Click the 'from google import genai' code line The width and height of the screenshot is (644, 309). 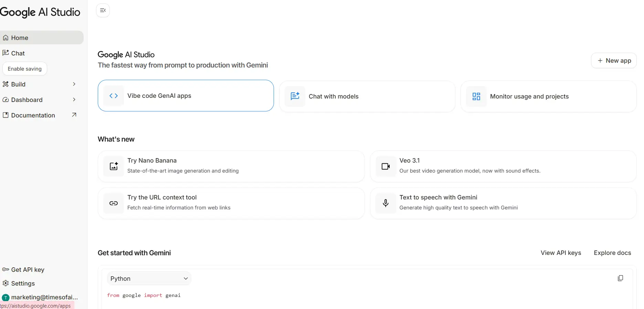click(144, 295)
